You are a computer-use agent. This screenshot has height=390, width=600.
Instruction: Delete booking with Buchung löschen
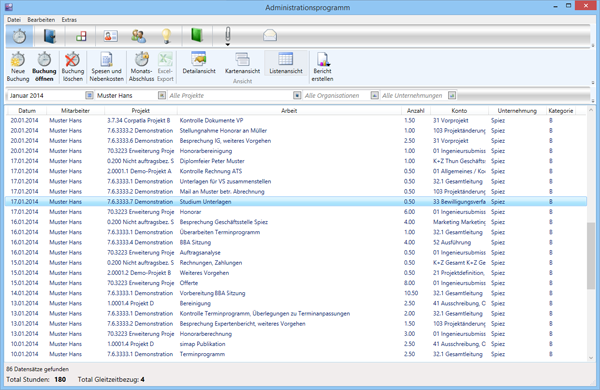73,67
